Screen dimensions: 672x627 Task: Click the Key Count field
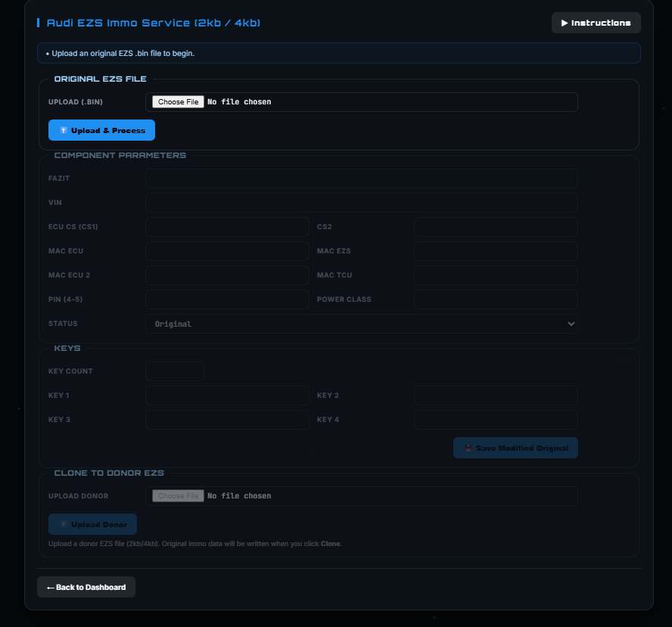(x=175, y=371)
